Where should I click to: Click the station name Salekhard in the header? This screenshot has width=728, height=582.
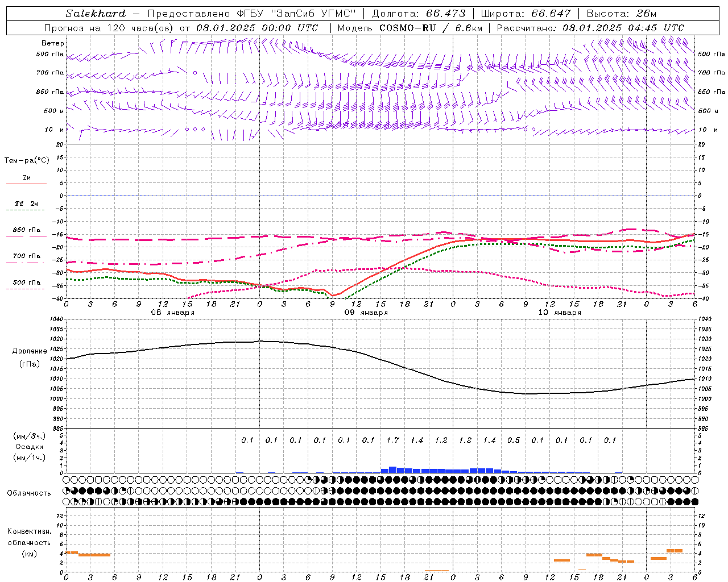pos(96,14)
